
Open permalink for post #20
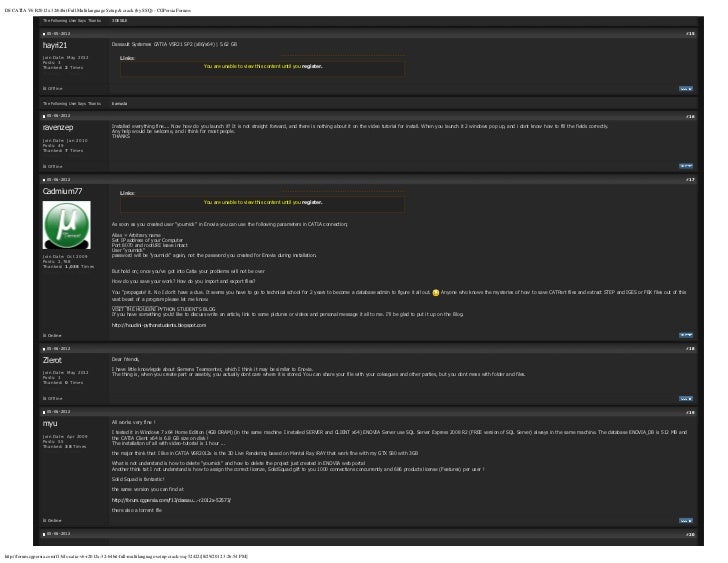(690, 534)
